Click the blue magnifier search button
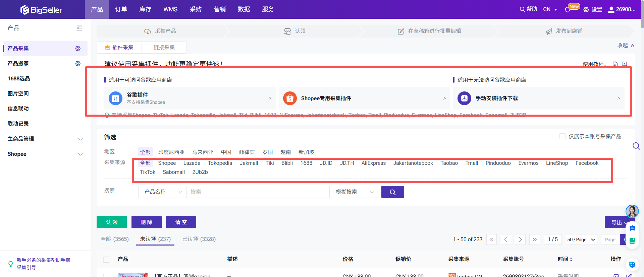 pyautogui.click(x=392, y=192)
